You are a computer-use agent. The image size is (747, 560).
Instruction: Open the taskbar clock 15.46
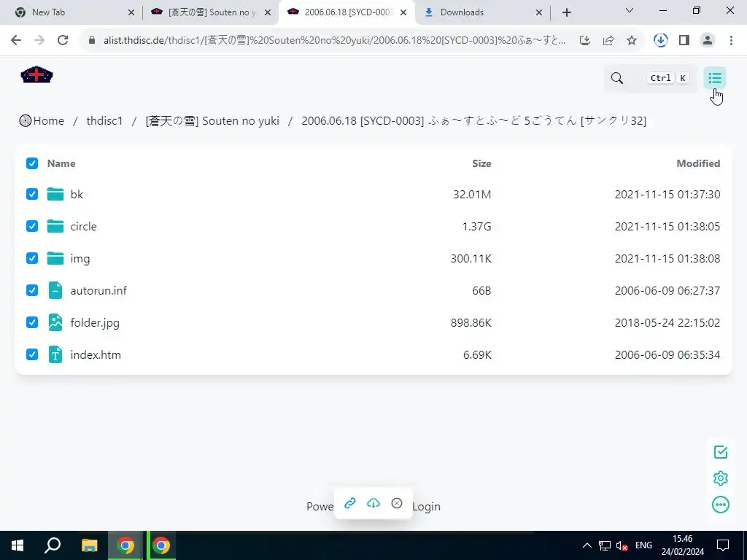point(682,545)
